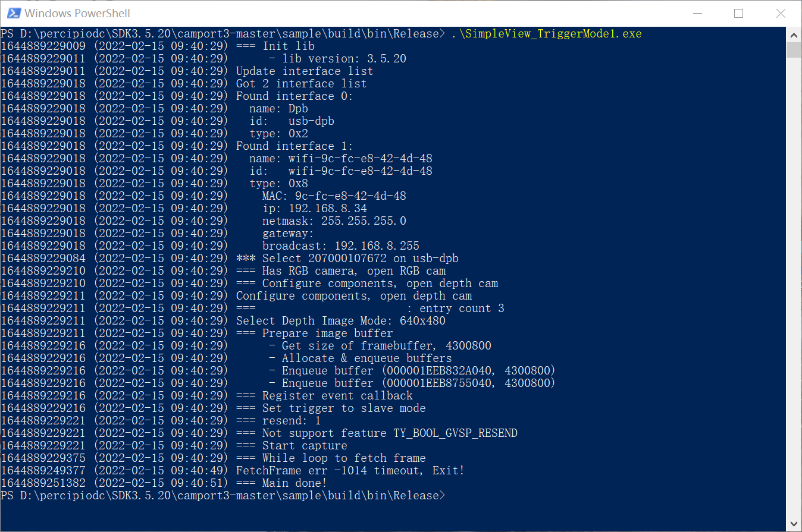802x532 pixels.
Task: Click the Windows PowerShell title text
Action: pyautogui.click(x=77, y=13)
